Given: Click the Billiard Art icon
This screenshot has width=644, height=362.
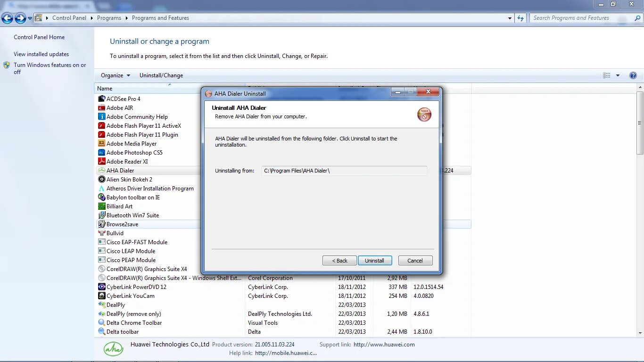Looking at the screenshot, I should click(x=101, y=206).
